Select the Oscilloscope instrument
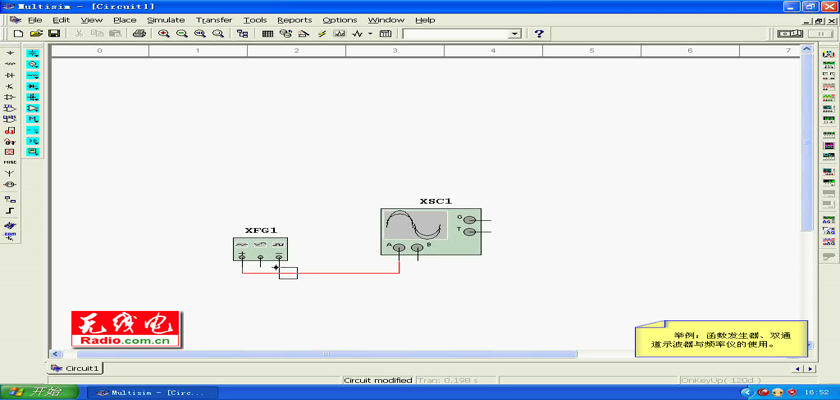The image size is (840, 400). tap(828, 87)
